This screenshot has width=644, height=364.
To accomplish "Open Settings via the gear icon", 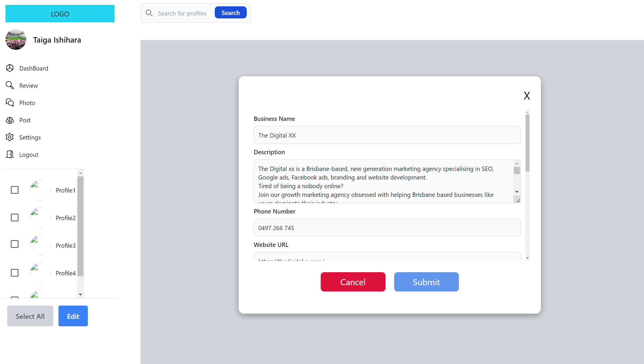I will click(10, 137).
